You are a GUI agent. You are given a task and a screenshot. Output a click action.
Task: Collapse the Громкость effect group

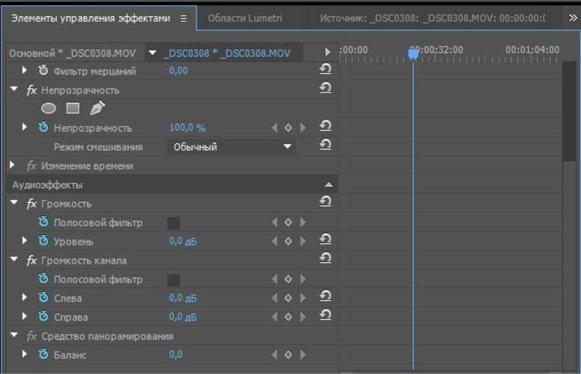tap(14, 203)
